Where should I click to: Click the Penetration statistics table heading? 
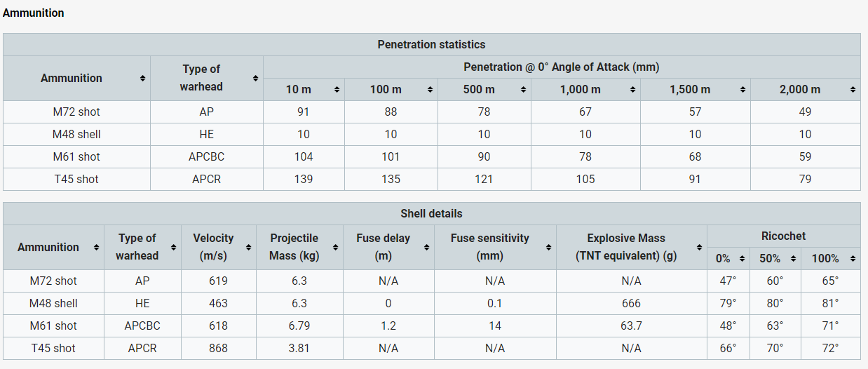pos(431,45)
